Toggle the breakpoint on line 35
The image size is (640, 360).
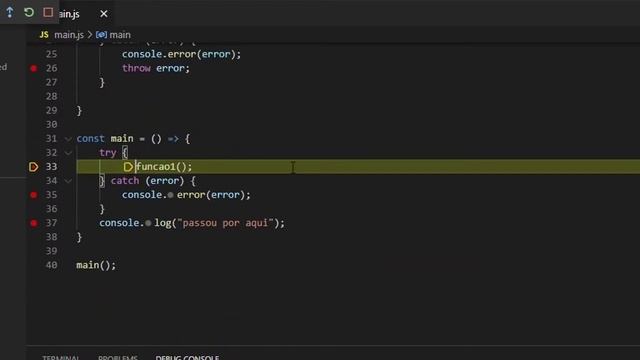(34, 195)
